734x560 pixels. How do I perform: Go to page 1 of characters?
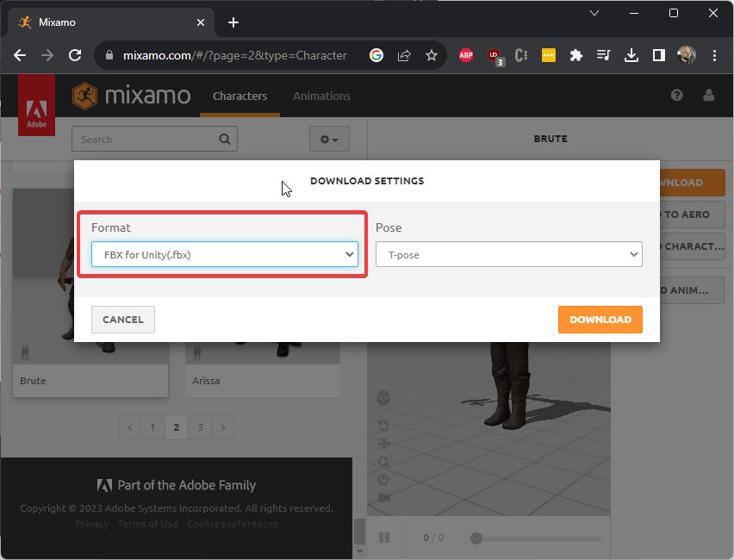pos(152,427)
